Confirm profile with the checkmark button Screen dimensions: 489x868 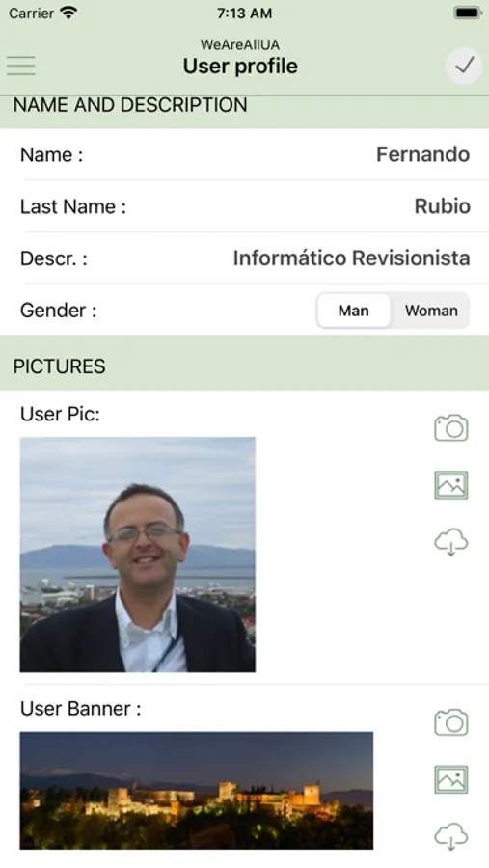[x=464, y=66]
